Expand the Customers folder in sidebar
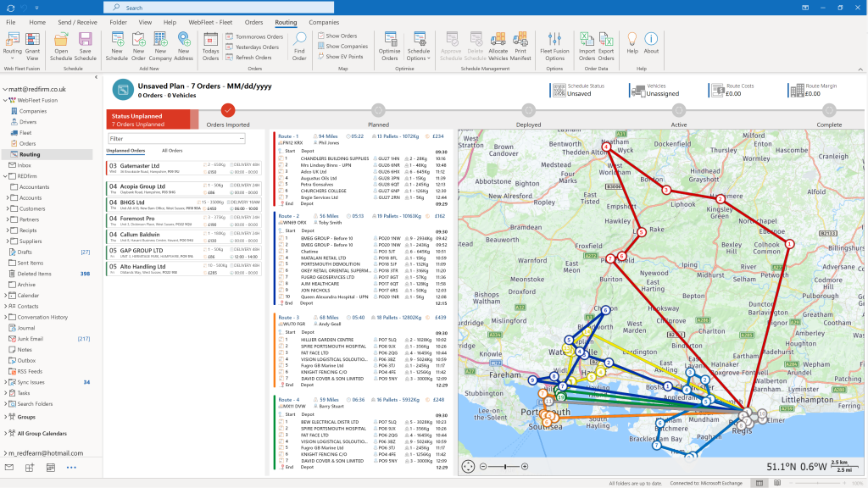868x488 pixels. 8,208
